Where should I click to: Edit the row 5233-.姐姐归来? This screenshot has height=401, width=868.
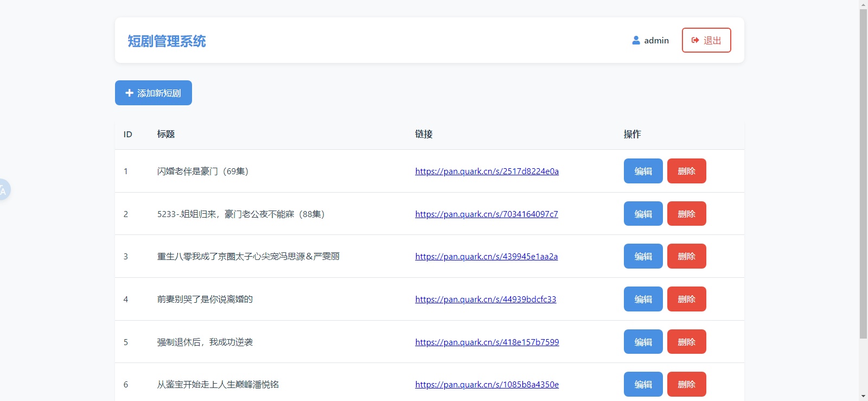[643, 214]
